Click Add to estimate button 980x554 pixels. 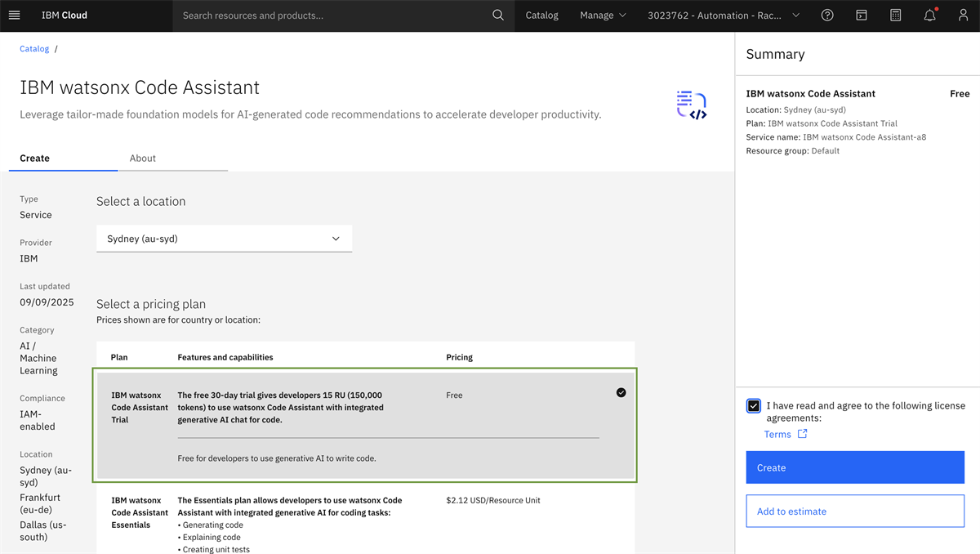coord(855,512)
